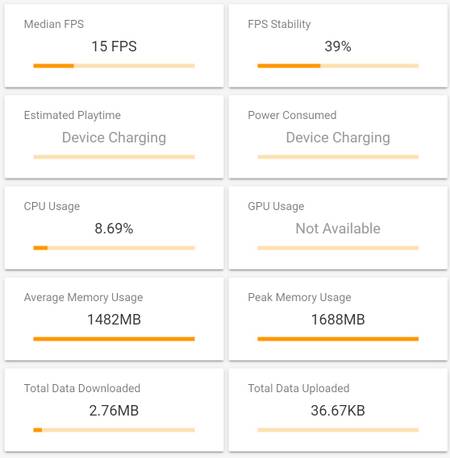Click the Average Memory Usage progress bar
450x458 pixels.
pyautogui.click(x=114, y=339)
